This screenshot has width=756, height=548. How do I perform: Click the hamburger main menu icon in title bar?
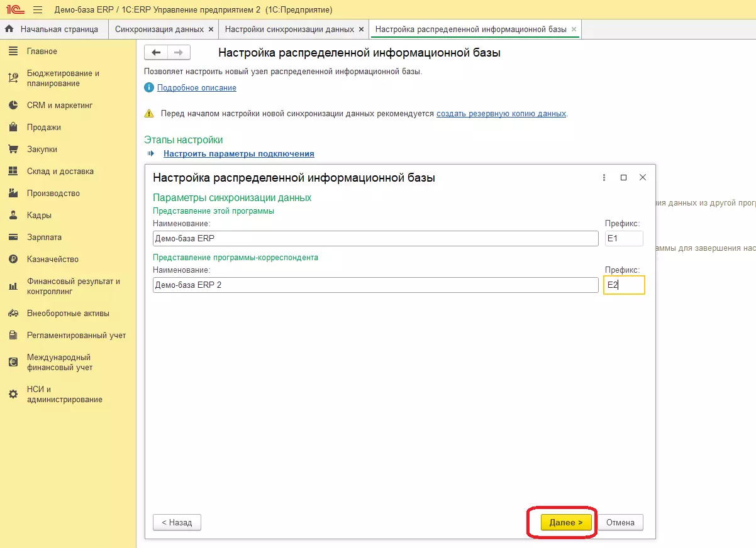coord(38,10)
